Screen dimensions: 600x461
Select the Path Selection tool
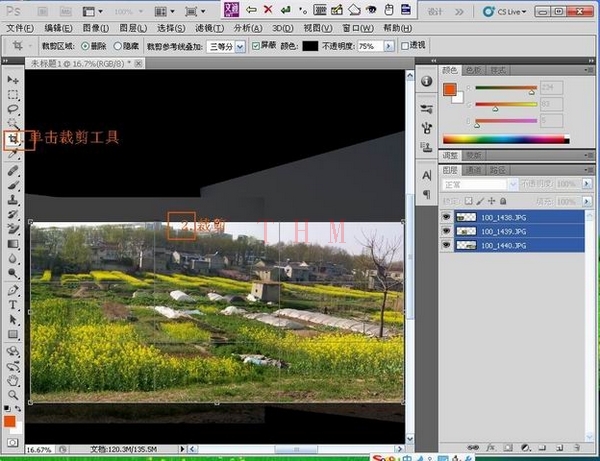click(x=13, y=319)
